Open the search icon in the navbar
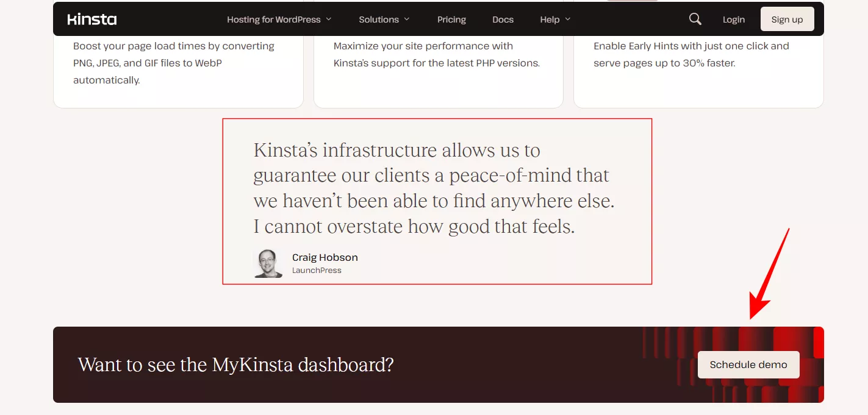Screen dimensions: 868x415 click(694, 19)
